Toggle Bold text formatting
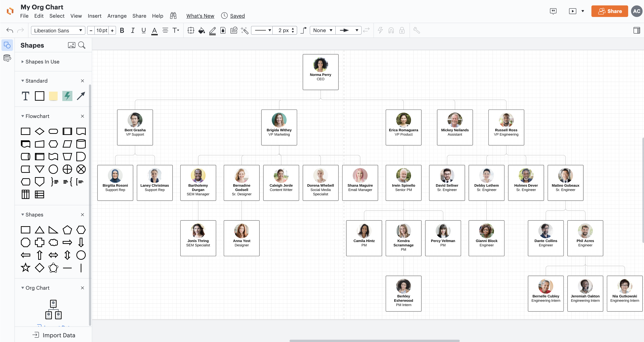 coord(122,30)
